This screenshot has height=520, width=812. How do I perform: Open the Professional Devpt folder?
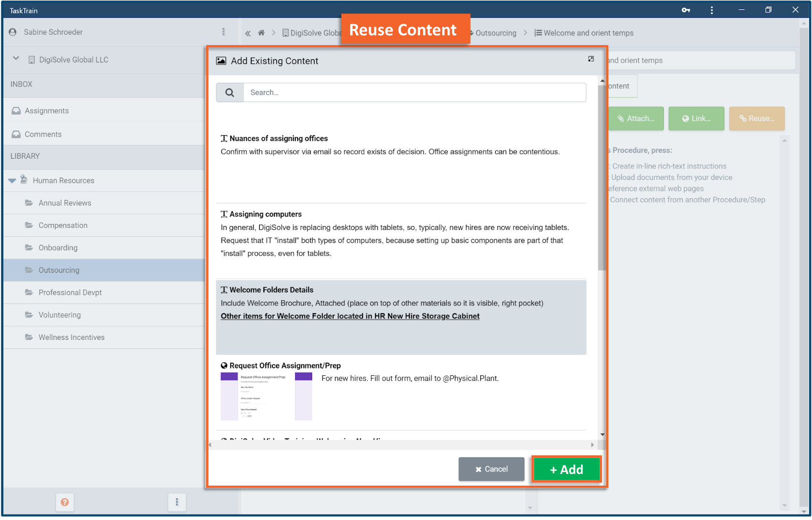tap(70, 292)
